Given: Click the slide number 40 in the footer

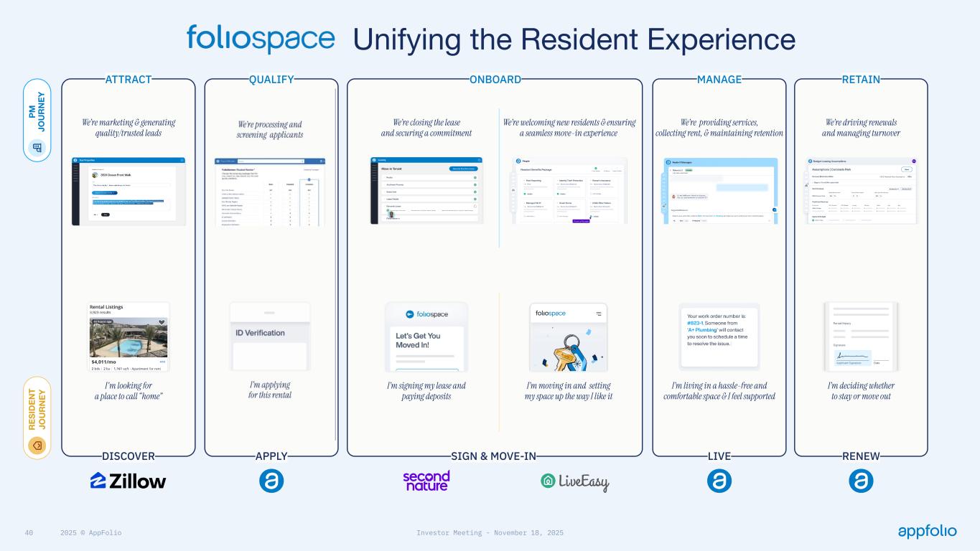Looking at the screenshot, I should tap(29, 533).
